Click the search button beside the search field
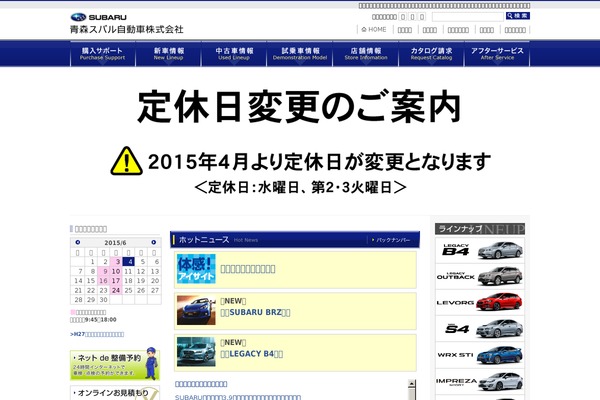The image size is (600, 400). tap(517, 16)
